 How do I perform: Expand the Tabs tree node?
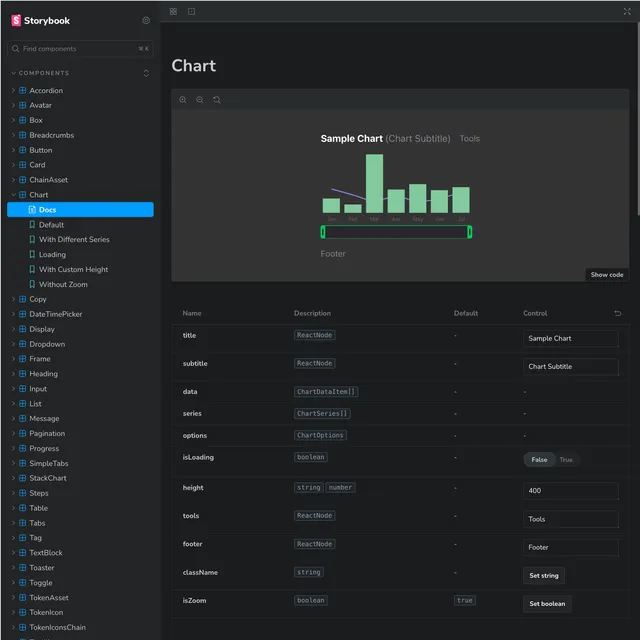[13, 523]
